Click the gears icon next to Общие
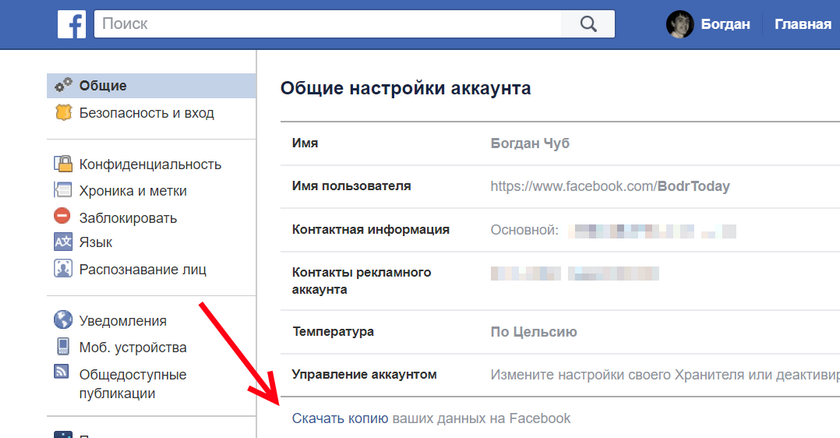This screenshot has height=438, width=840. point(63,86)
